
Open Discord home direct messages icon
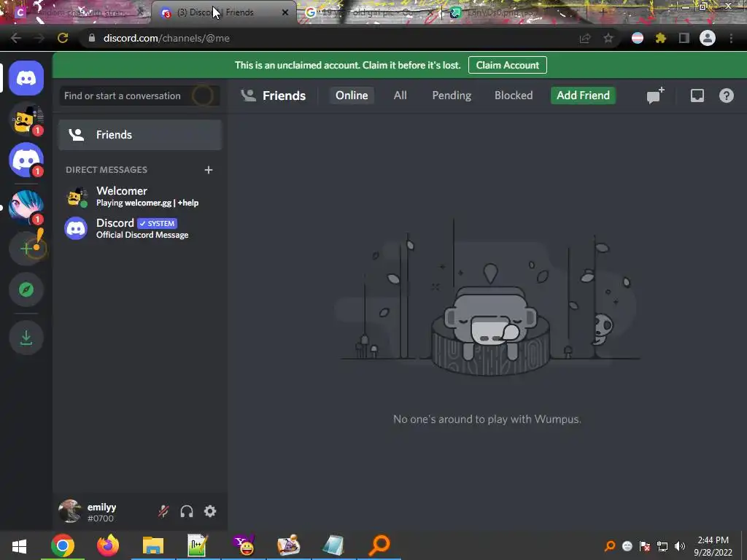coord(26,78)
